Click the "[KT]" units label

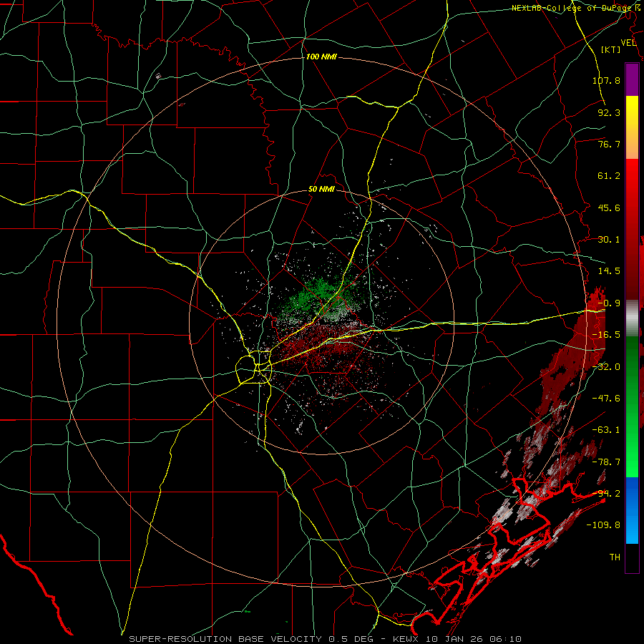point(610,49)
